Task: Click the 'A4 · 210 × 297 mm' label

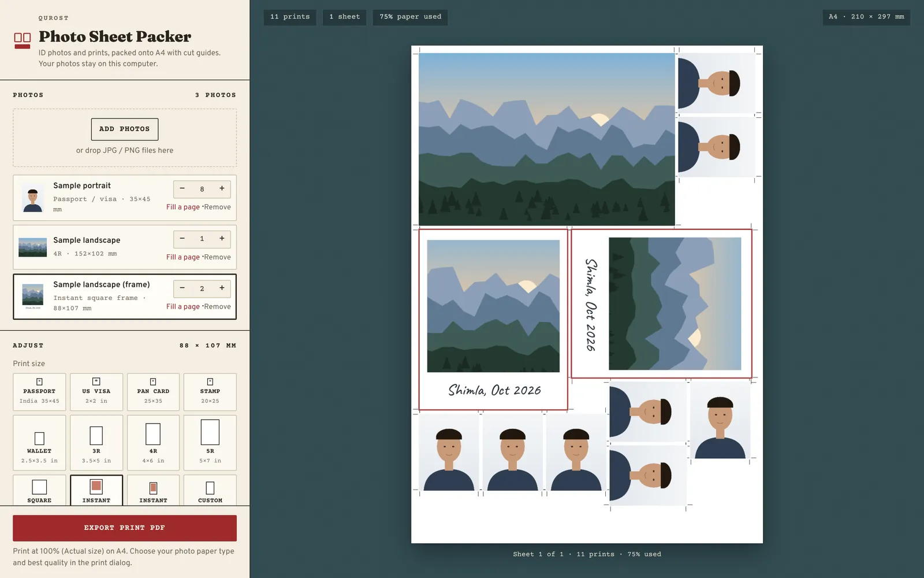Action: tap(866, 17)
